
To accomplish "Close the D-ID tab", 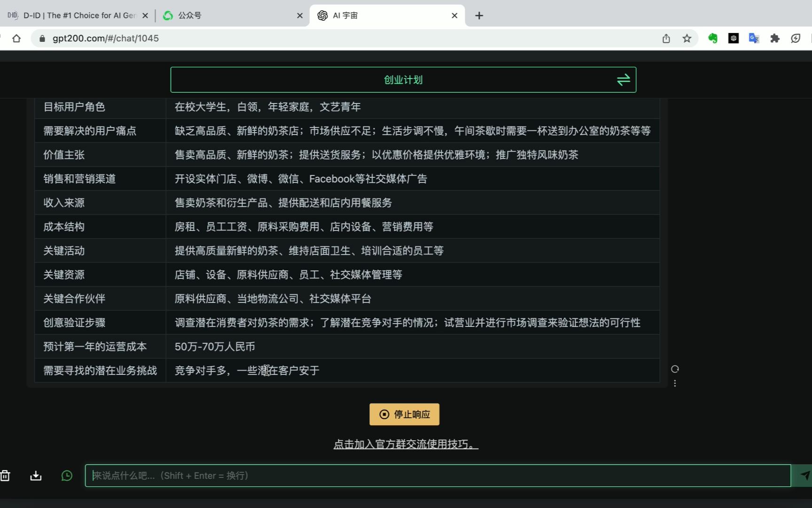I will tap(145, 16).
